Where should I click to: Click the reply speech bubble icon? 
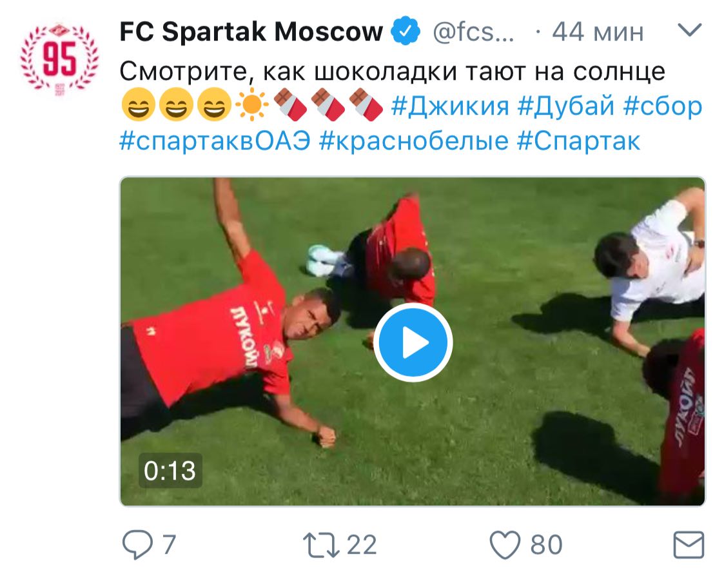[137, 545]
